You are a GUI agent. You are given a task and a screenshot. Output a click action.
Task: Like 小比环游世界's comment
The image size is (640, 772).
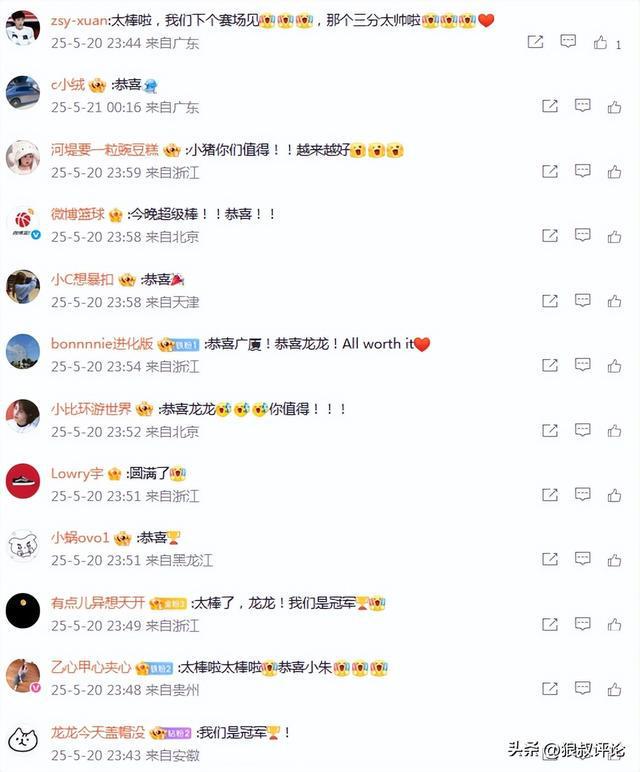[x=614, y=430]
